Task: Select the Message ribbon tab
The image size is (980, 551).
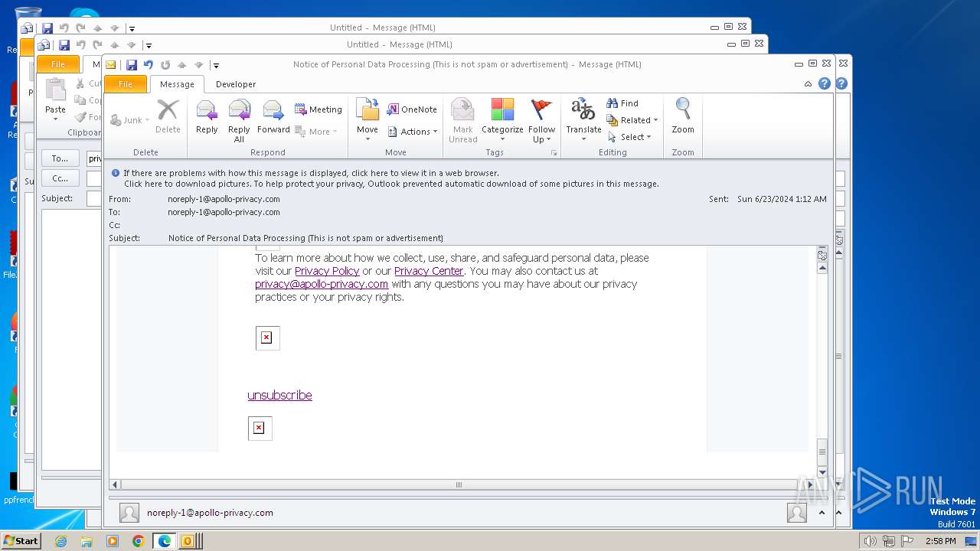Action: click(177, 84)
